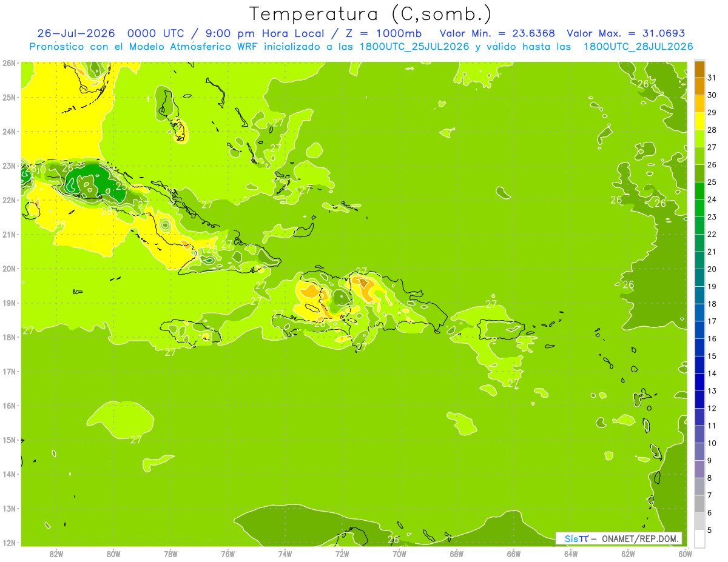Image resolution: width=728 pixels, height=562 pixels.
Task: Click the purple 9 degree legend swatch
Action: [699, 469]
